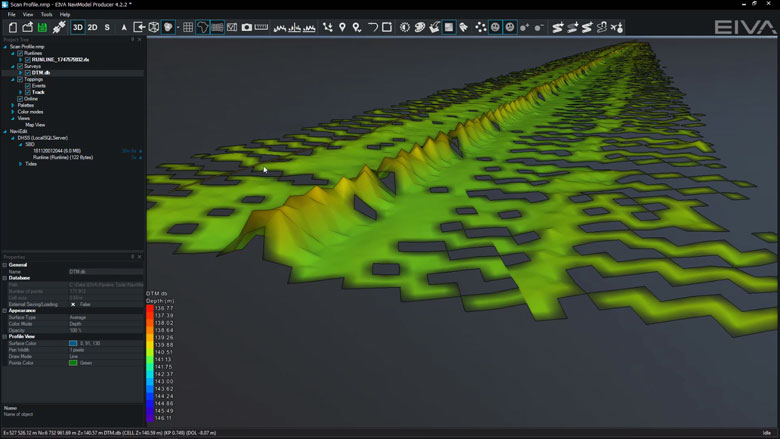Open the Tools menu
780x439 pixels.
pos(46,15)
